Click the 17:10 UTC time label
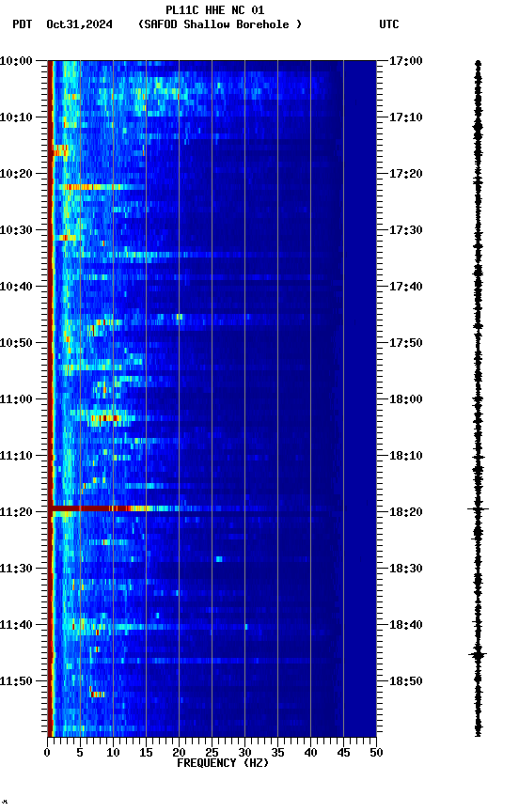 point(406,117)
